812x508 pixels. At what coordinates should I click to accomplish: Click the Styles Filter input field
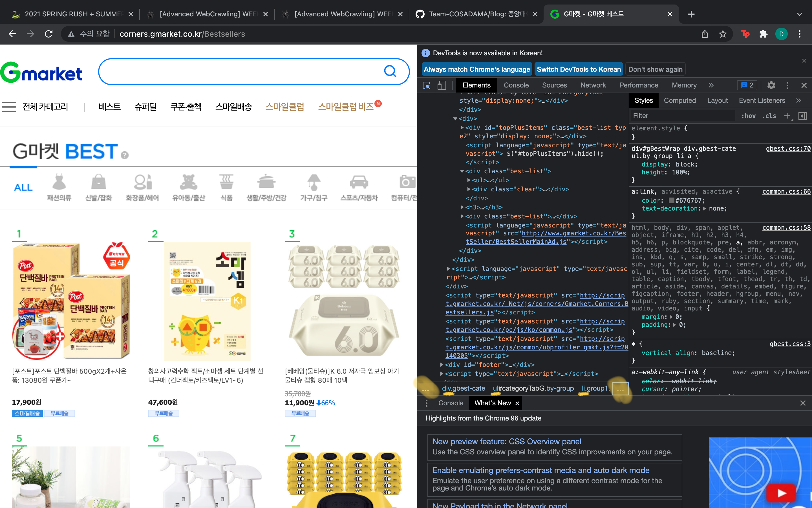(x=683, y=116)
